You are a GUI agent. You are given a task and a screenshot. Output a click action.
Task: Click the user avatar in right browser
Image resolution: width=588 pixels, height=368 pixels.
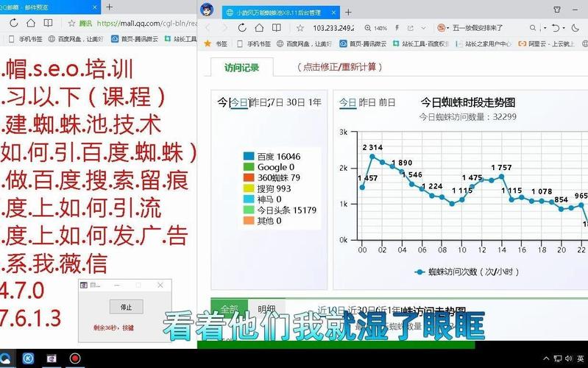[207, 10]
